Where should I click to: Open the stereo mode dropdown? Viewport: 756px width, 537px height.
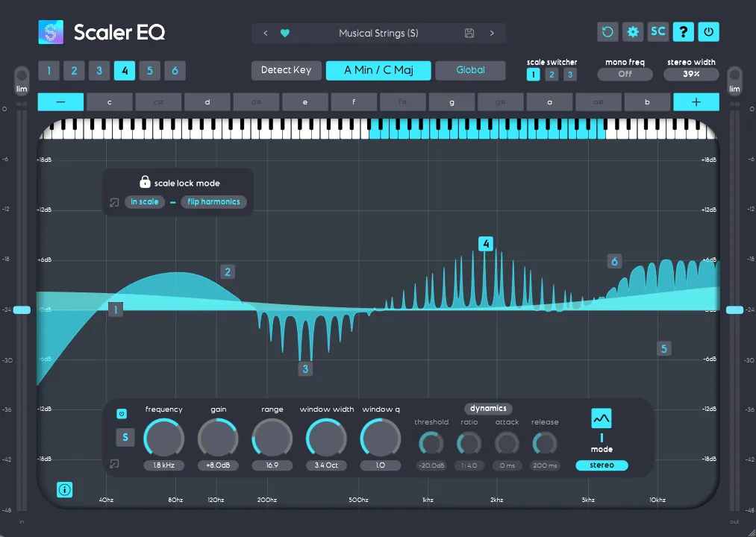point(602,465)
